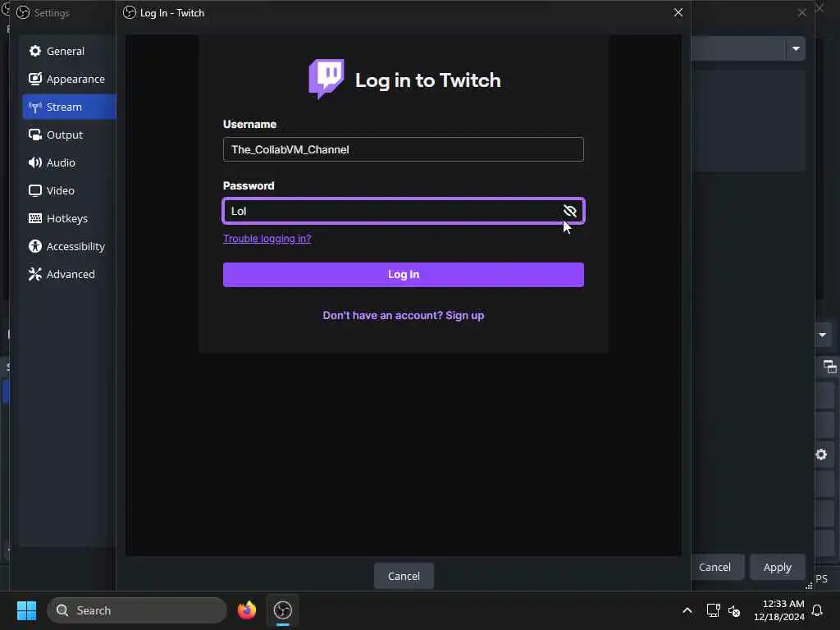Click the OBS icon in login title bar
The height and width of the screenshot is (630, 840).
coord(129,12)
